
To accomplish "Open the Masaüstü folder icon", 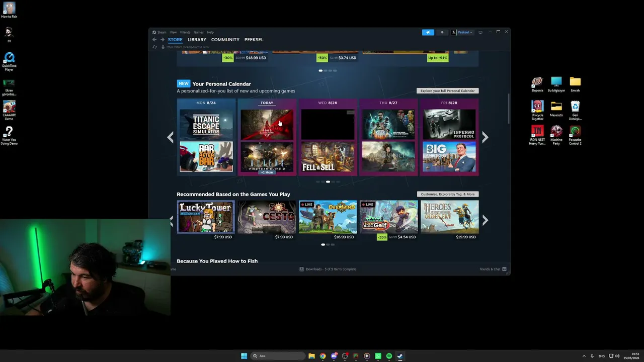I will [x=556, y=109].
